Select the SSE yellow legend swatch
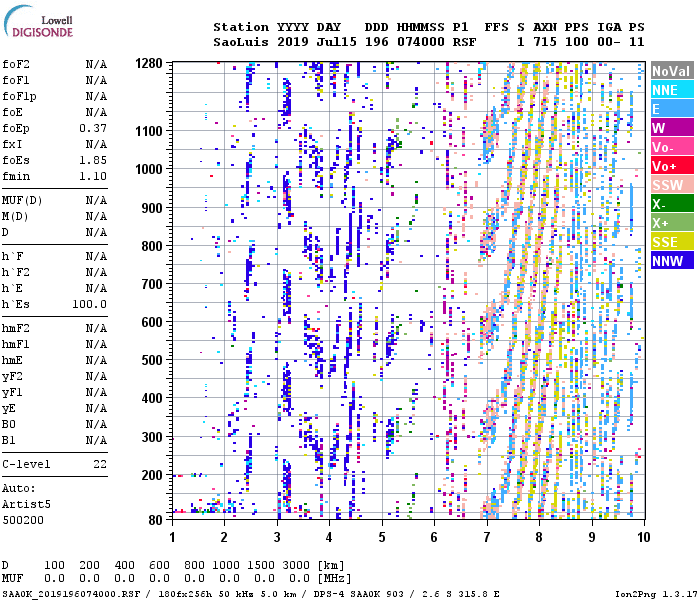This screenshot has width=700, height=600. coord(672,242)
